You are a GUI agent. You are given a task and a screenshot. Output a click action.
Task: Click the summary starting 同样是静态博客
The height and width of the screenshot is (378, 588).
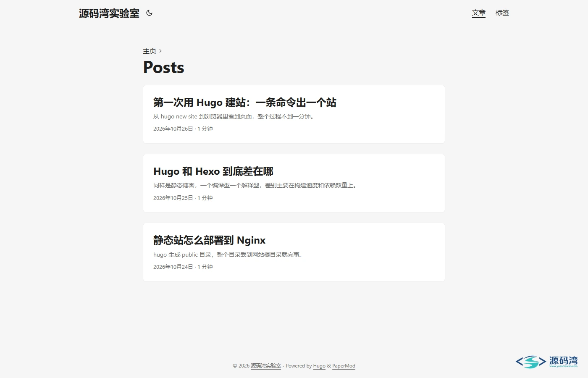tap(255, 185)
